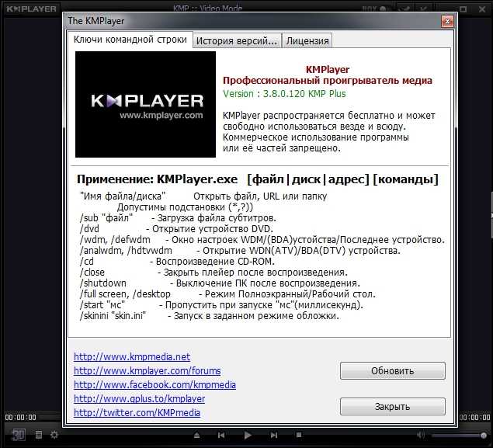The height and width of the screenshot is (448, 493).
Task: Open the playlist editor icon
Action: click(39, 435)
